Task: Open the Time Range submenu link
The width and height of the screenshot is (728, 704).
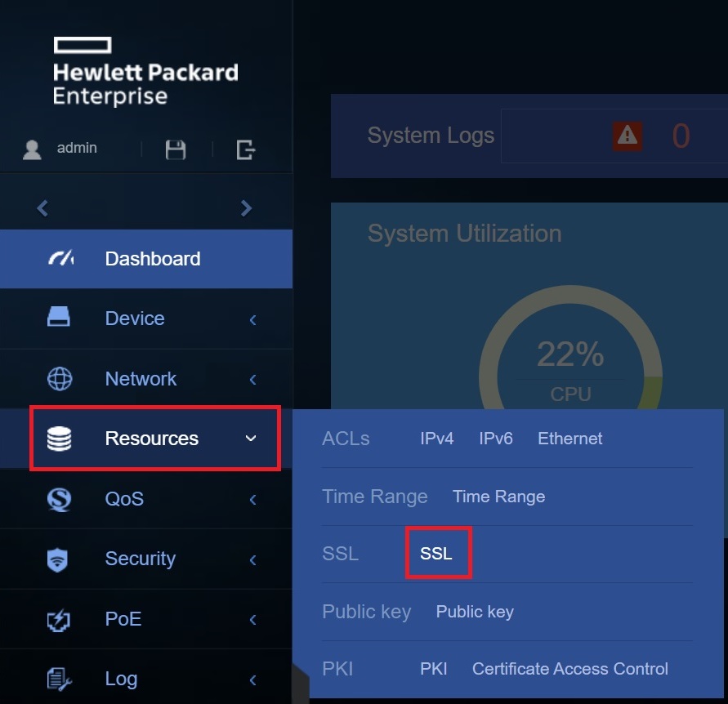Action: (x=498, y=497)
